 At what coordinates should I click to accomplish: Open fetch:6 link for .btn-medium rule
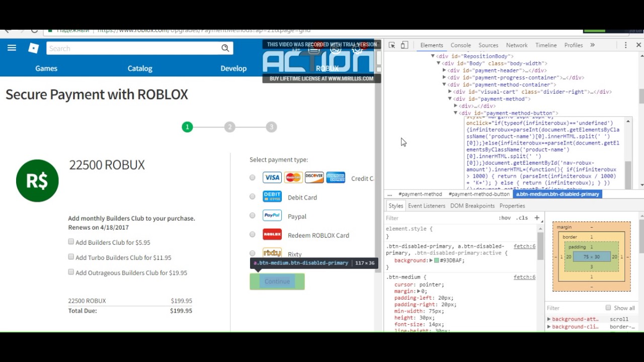coord(524,277)
